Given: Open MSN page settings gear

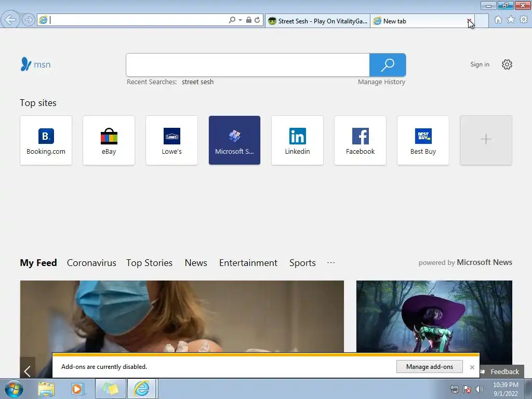Looking at the screenshot, I should 507,64.
